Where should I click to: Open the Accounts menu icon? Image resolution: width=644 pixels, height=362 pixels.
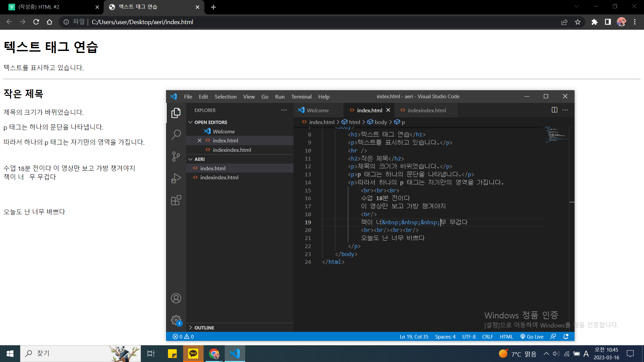pos(176,298)
